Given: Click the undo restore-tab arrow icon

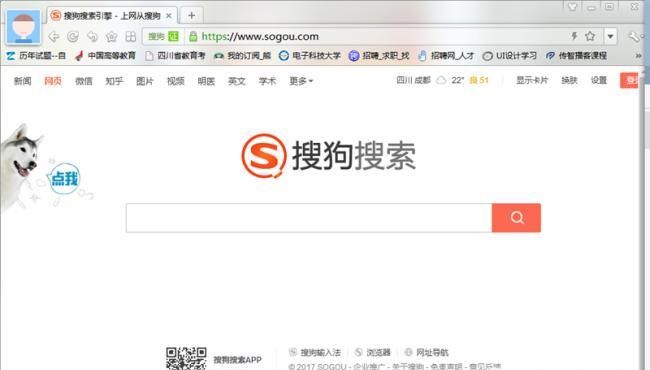Looking at the screenshot, I should [x=92, y=36].
